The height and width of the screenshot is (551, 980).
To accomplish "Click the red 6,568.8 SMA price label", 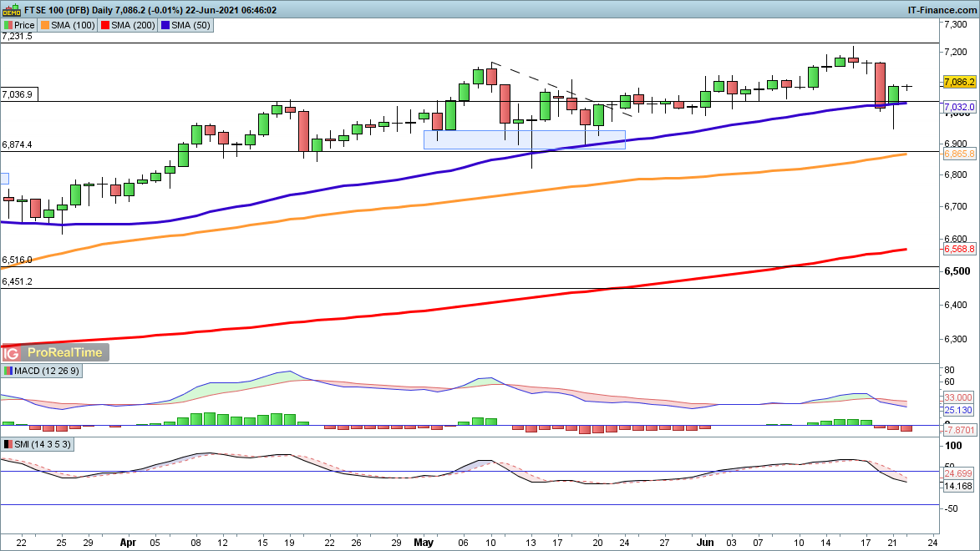I will [959, 249].
